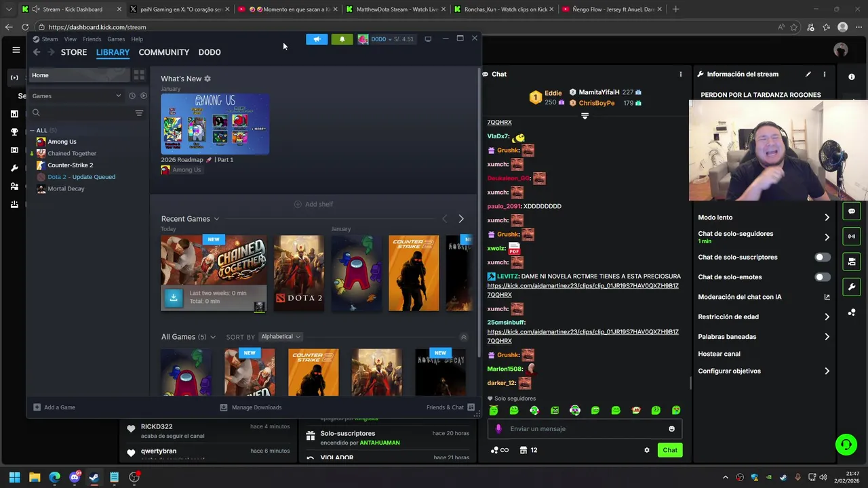The height and width of the screenshot is (488, 868).
Task: Click chat bubble icon in right sidebar
Action: (852, 211)
